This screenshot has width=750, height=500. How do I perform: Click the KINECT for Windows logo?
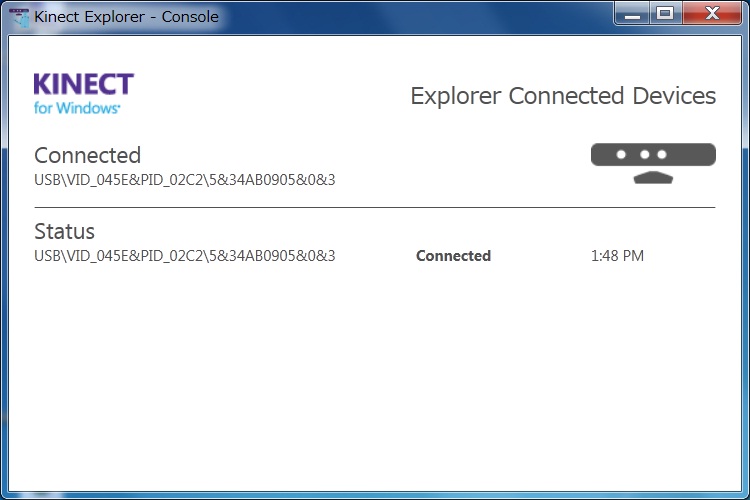tap(84, 94)
